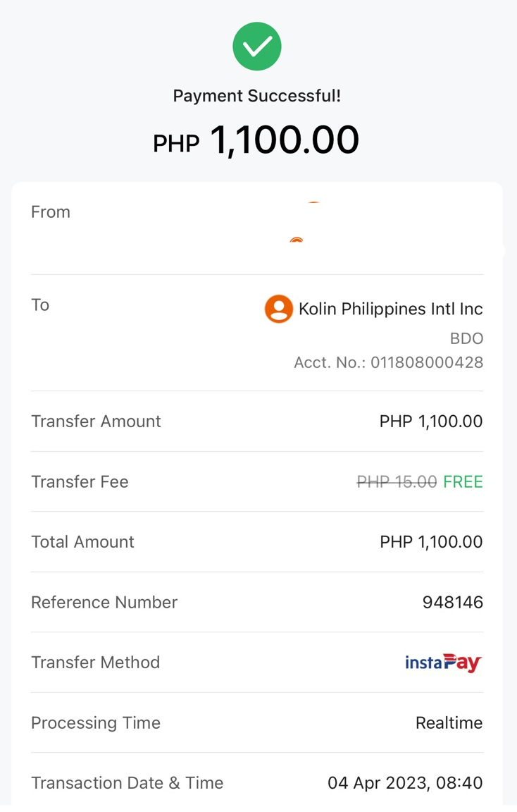Click the date 04 Apr 2023, 08:40
517x812 pixels.
tap(405, 783)
